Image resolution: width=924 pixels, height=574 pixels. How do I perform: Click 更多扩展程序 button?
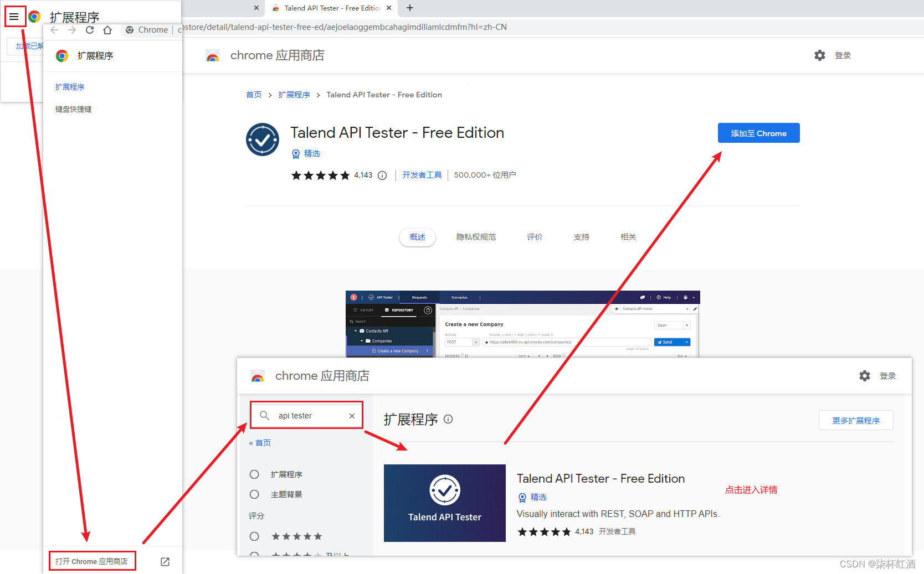coord(856,420)
